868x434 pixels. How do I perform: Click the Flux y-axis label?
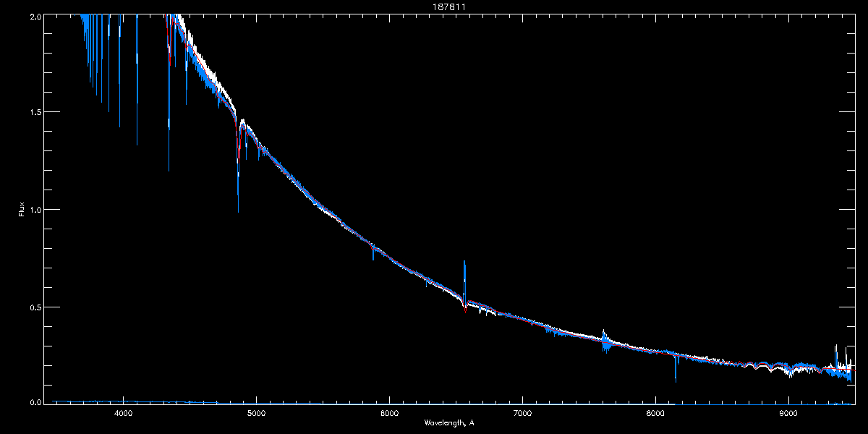pos(21,208)
